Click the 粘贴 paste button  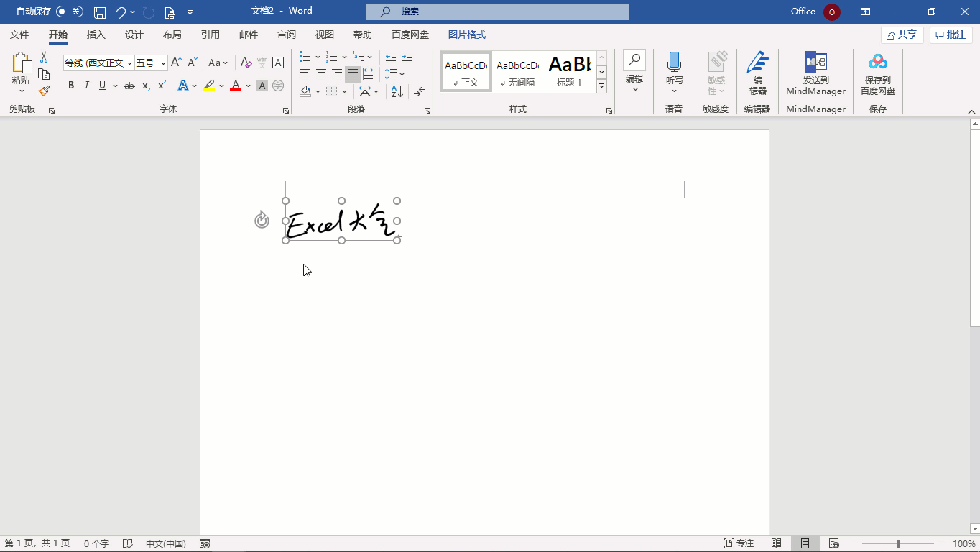(21, 73)
